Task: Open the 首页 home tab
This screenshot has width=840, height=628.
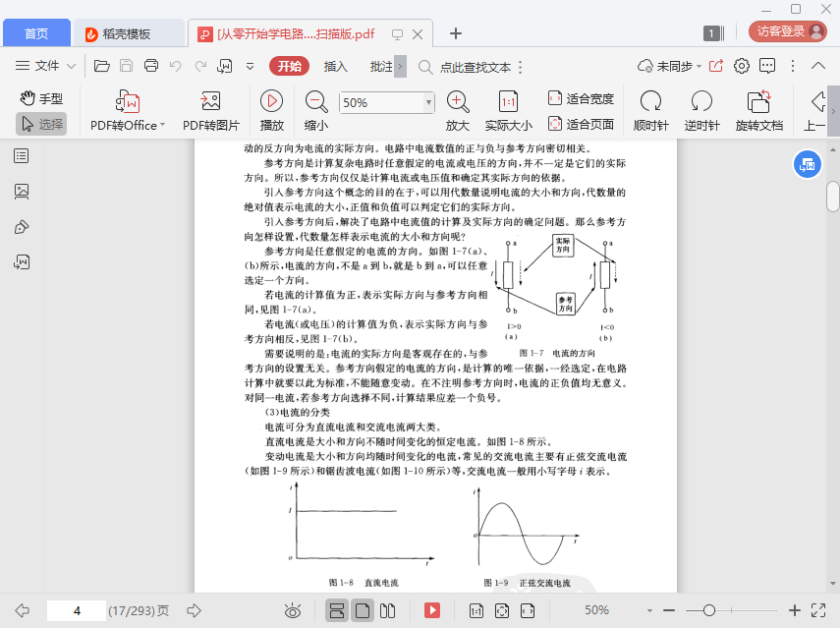Action: click(36, 33)
